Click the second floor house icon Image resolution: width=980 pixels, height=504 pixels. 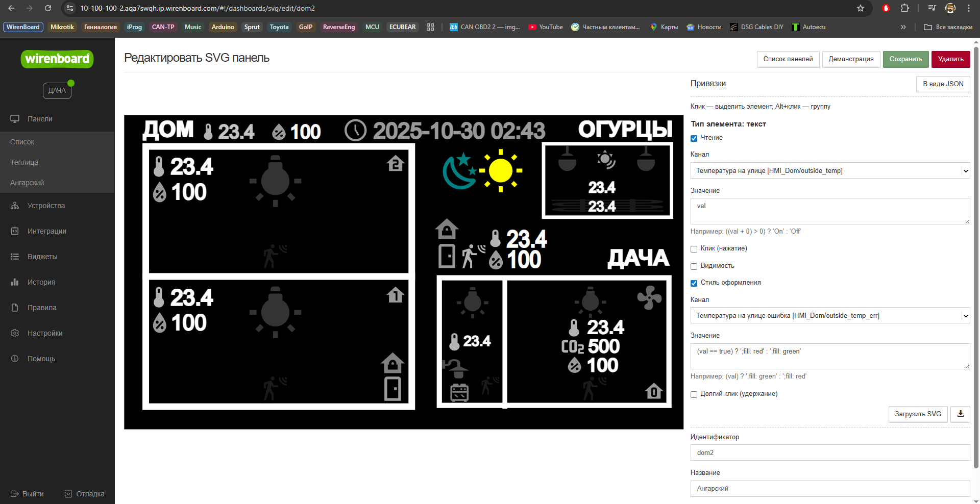pos(396,164)
